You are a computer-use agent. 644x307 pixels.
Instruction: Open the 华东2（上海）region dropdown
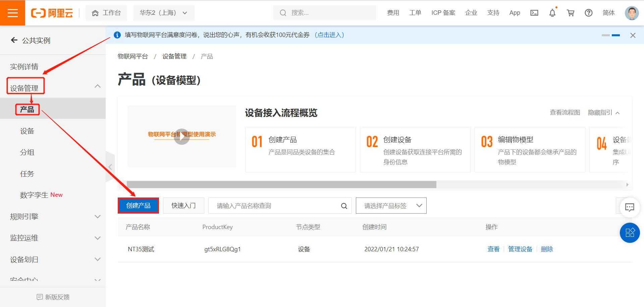pos(164,13)
